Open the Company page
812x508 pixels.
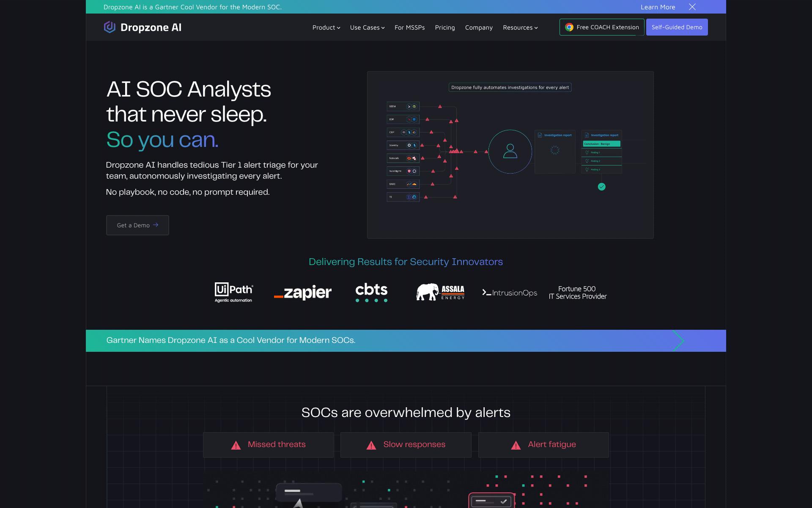coord(479,28)
